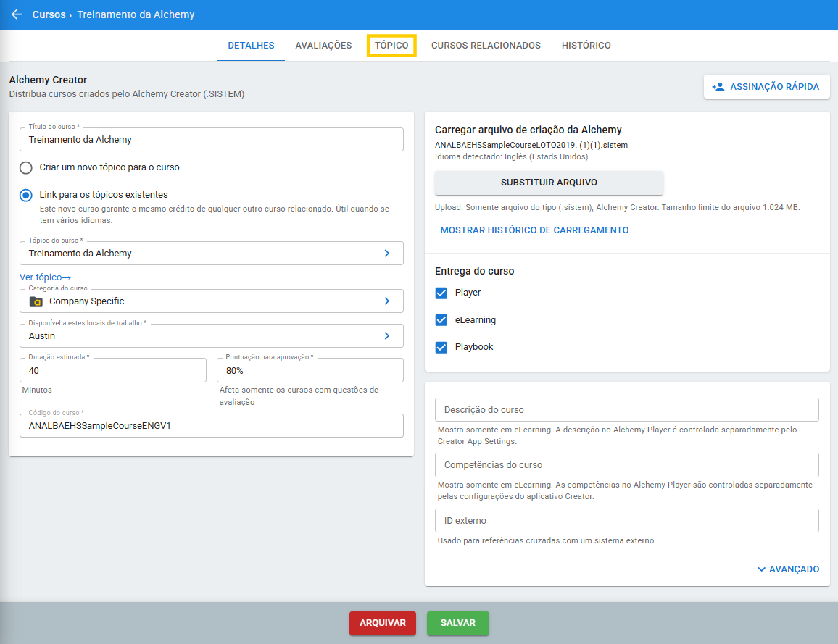Switch to the Avaliações tab

(323, 46)
